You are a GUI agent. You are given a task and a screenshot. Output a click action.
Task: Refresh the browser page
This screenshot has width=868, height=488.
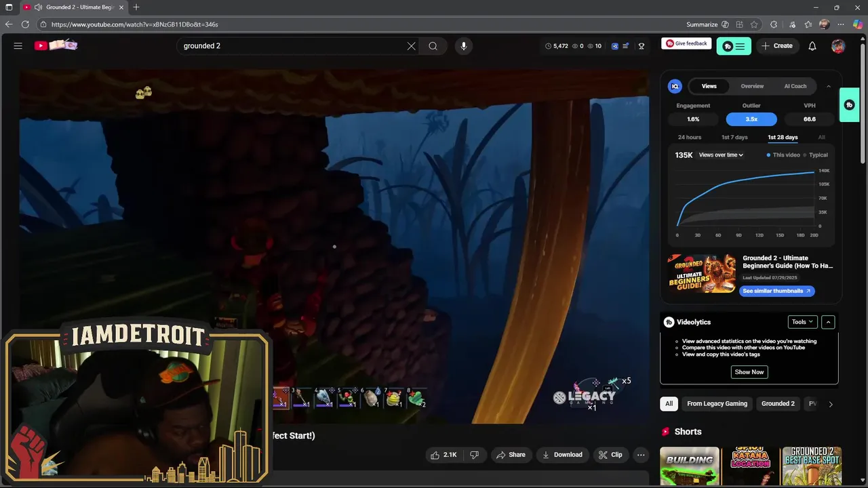(25, 24)
